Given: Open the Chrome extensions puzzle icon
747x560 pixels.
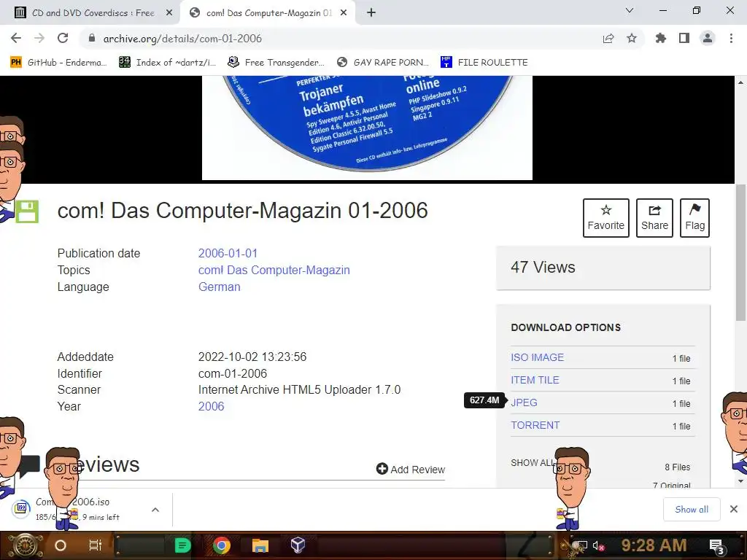Looking at the screenshot, I should pyautogui.click(x=661, y=38).
